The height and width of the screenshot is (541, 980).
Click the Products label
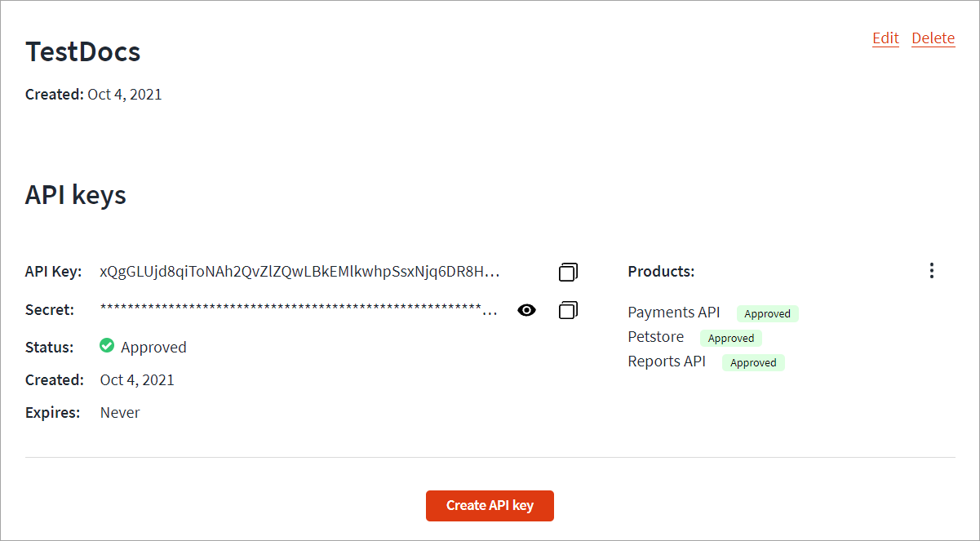click(661, 272)
